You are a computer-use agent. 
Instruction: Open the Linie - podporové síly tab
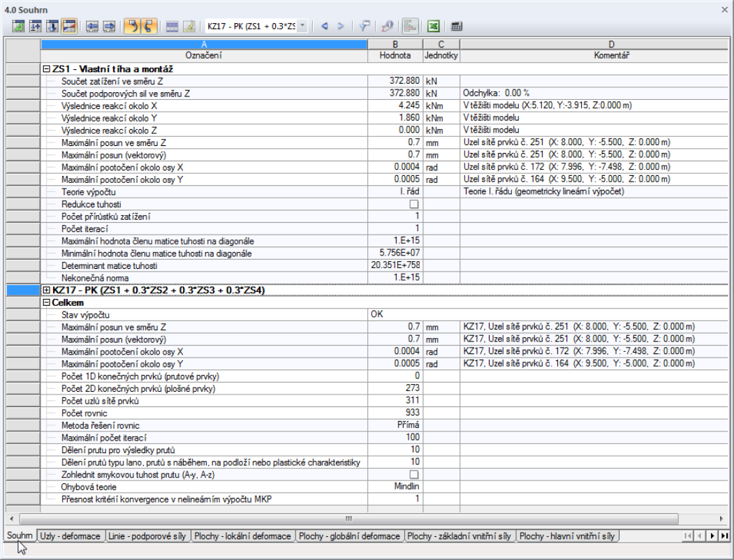[x=147, y=536]
